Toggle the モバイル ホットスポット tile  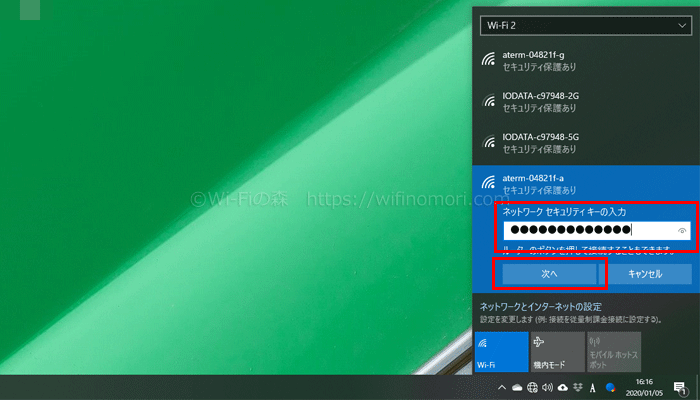[614, 352]
